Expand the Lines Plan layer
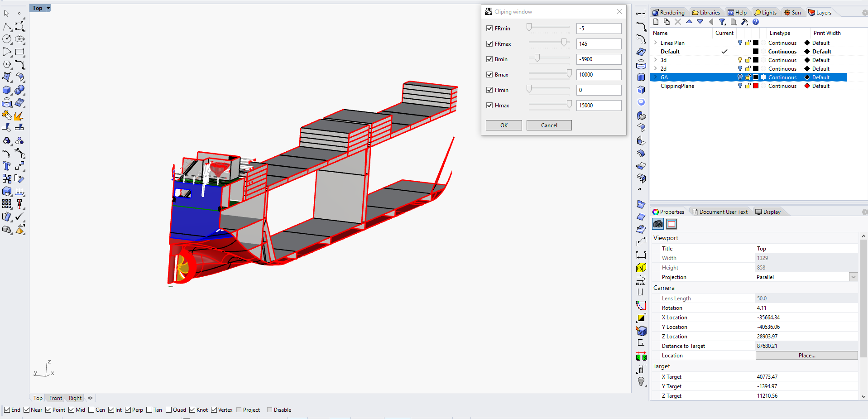Viewport: 868px width, 419px height. 655,43
